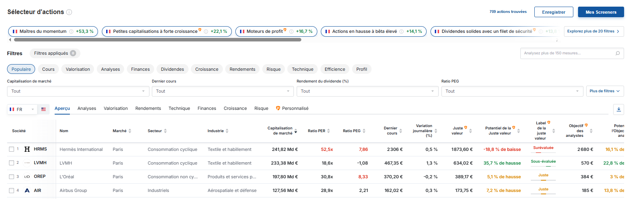644x199 pixels.
Task: Click Juste fair value gauge for OREP
Action: coord(543,177)
